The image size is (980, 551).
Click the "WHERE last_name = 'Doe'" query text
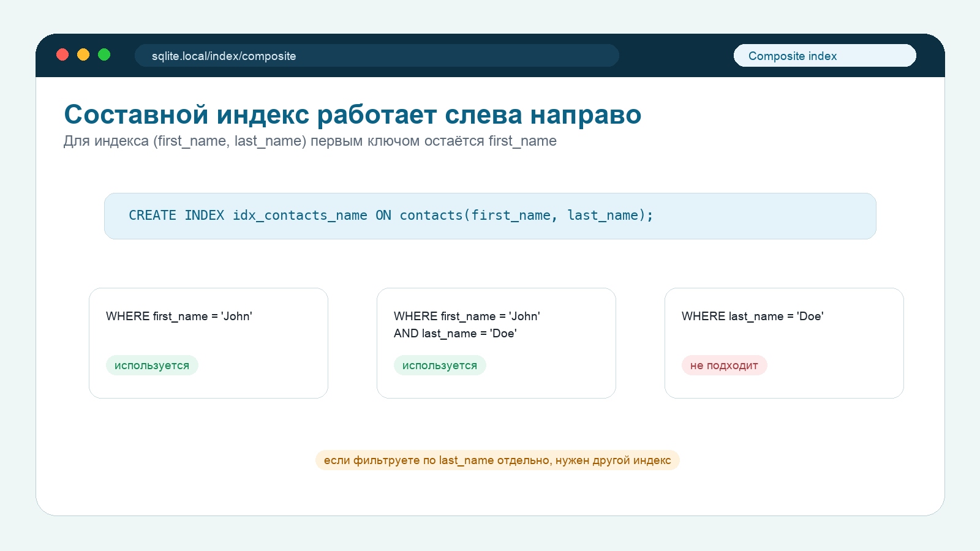click(752, 316)
